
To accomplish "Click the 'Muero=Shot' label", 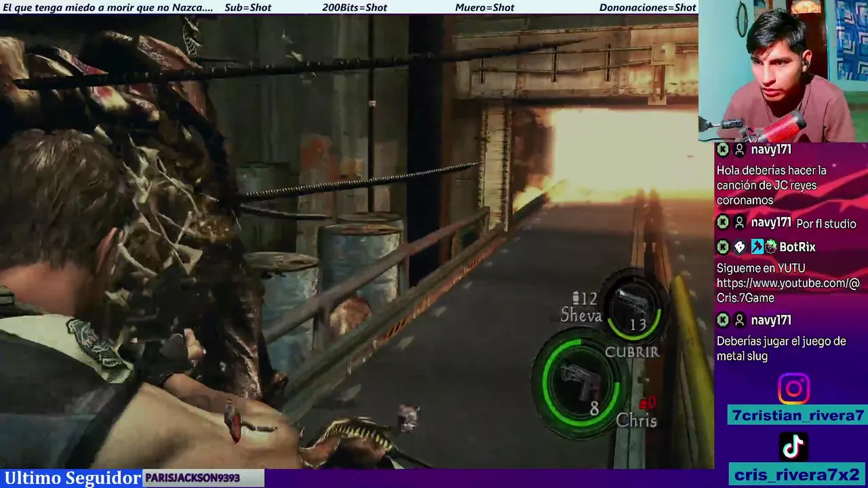I will click(x=485, y=7).
